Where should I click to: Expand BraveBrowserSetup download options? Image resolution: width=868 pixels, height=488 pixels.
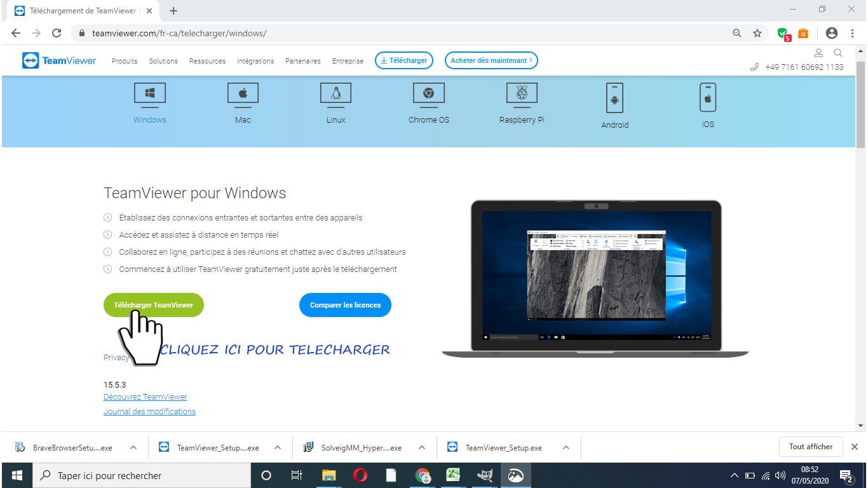tap(133, 447)
